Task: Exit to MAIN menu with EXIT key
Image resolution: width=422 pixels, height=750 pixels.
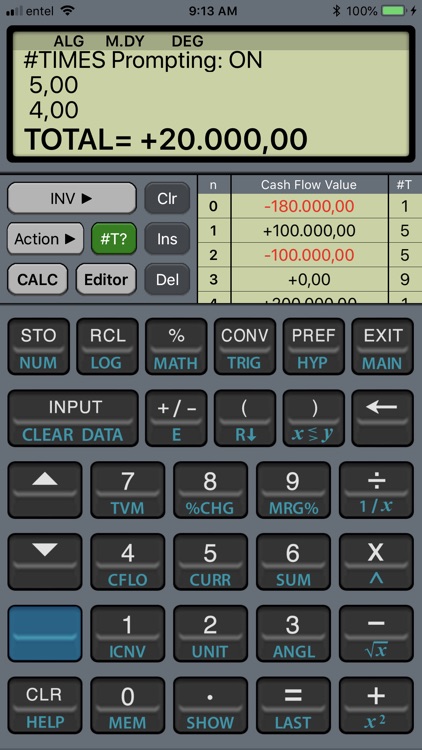Action: [x=382, y=346]
